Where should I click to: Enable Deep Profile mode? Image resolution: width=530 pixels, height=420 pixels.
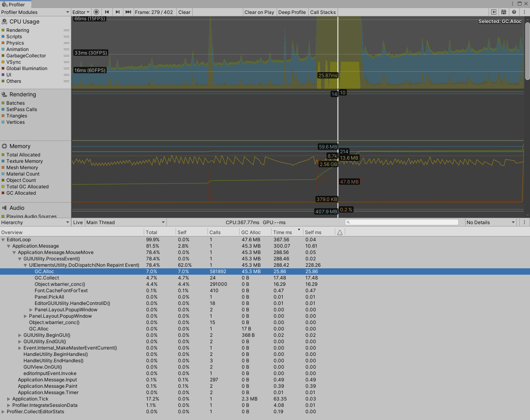tap(292, 12)
